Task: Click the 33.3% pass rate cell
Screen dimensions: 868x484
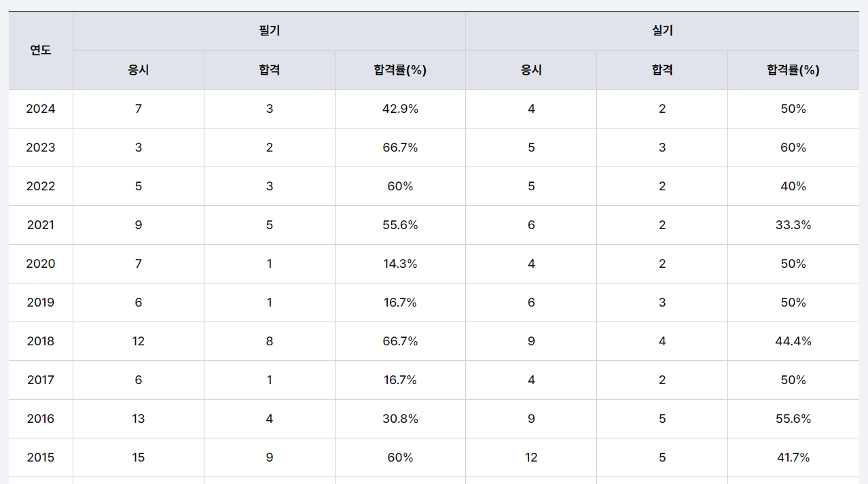Action: click(793, 225)
